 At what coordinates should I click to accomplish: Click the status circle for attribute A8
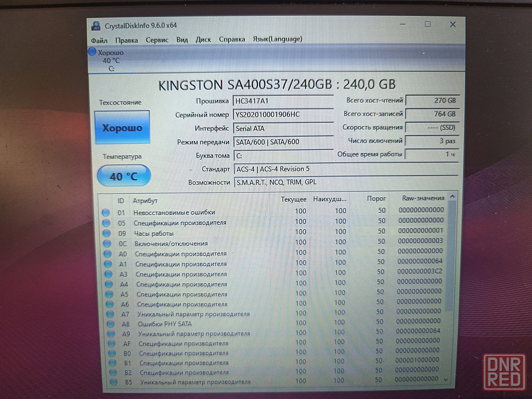coord(111,324)
